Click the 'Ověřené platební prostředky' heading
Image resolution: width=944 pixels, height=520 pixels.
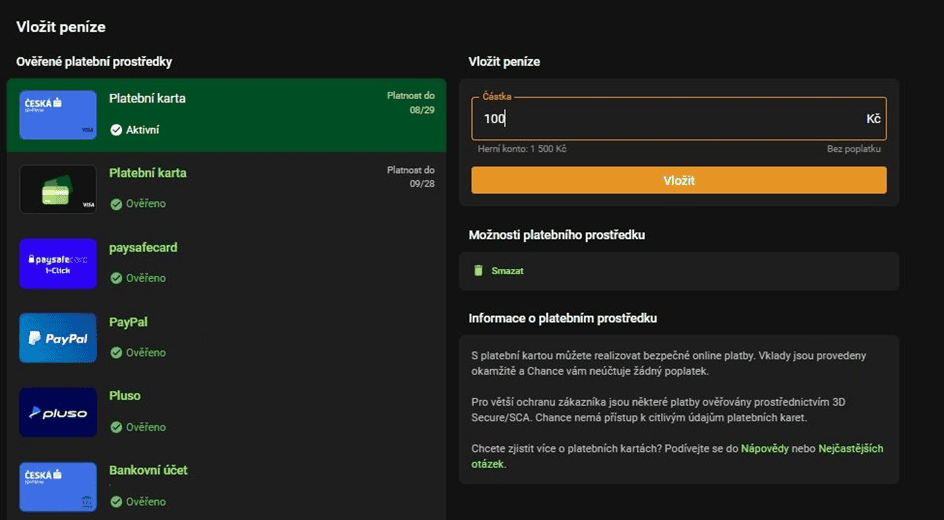tap(94, 61)
